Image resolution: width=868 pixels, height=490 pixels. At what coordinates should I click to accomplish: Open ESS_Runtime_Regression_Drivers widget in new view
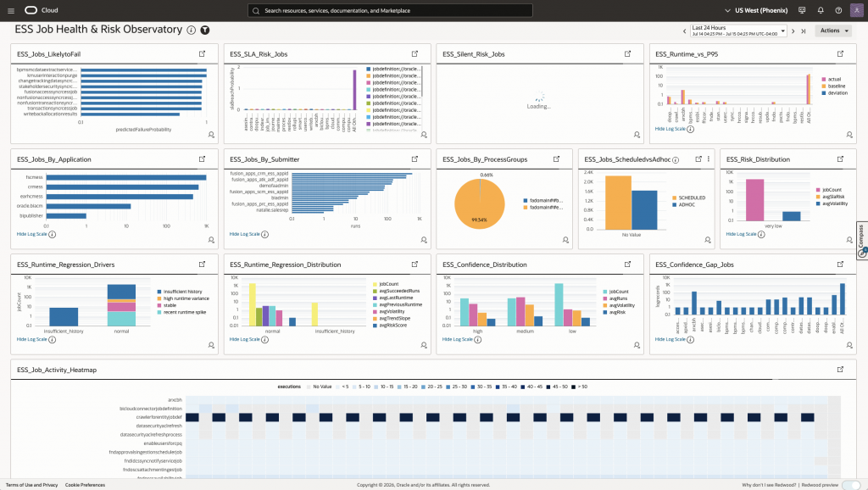202,264
